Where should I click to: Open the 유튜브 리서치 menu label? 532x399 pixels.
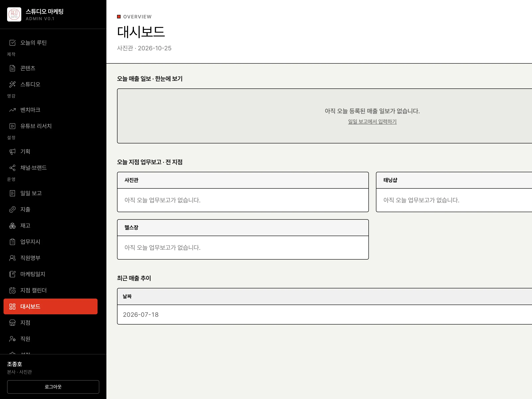tap(36, 126)
